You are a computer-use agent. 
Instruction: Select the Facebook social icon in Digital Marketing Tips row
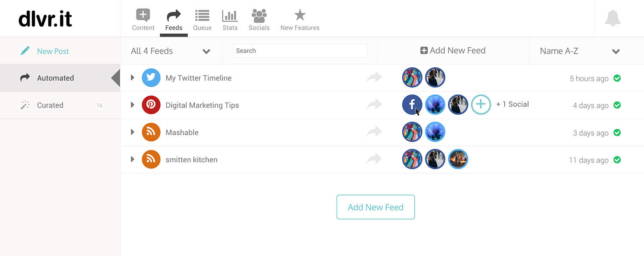pos(412,105)
